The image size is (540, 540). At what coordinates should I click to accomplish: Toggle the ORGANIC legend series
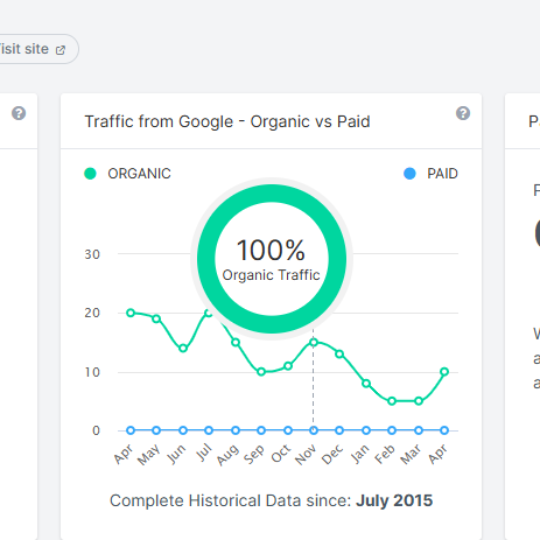coord(127,174)
